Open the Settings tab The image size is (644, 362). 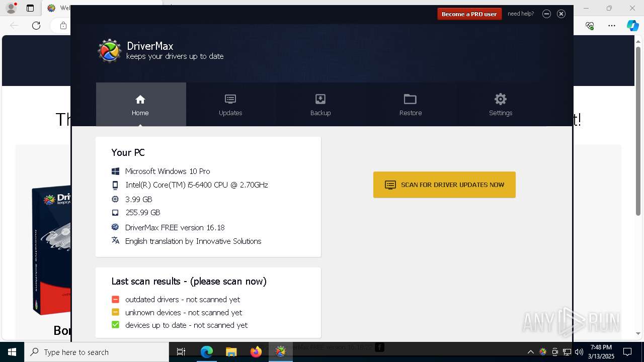(501, 105)
